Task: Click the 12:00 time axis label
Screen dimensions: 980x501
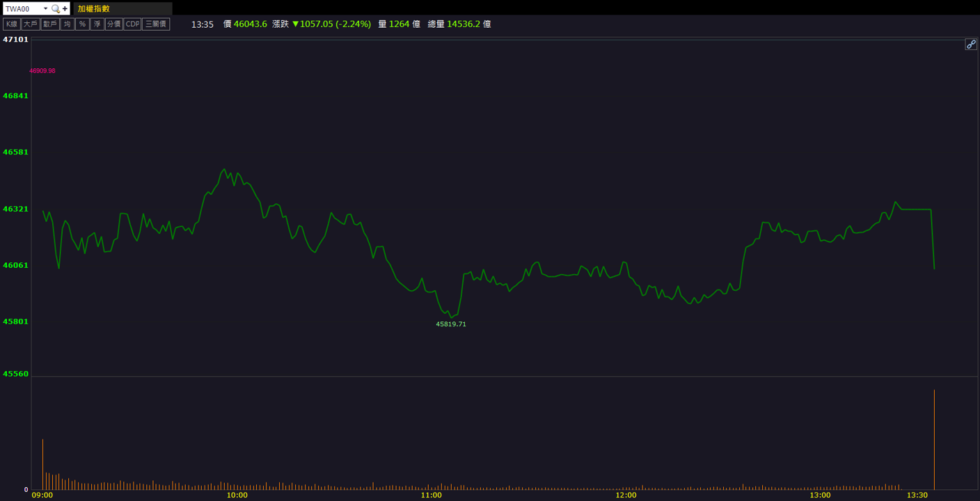Action: [x=626, y=495]
